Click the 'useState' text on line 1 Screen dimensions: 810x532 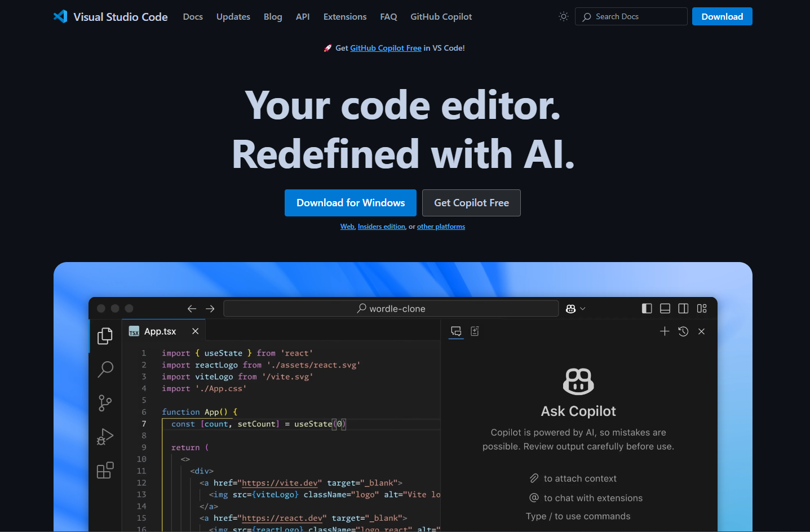pos(223,353)
